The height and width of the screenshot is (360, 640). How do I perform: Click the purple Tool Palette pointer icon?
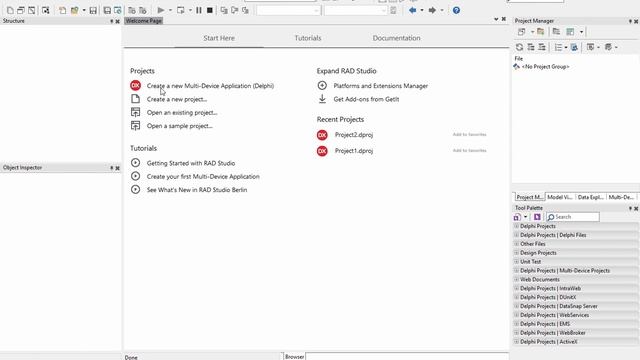click(x=537, y=217)
